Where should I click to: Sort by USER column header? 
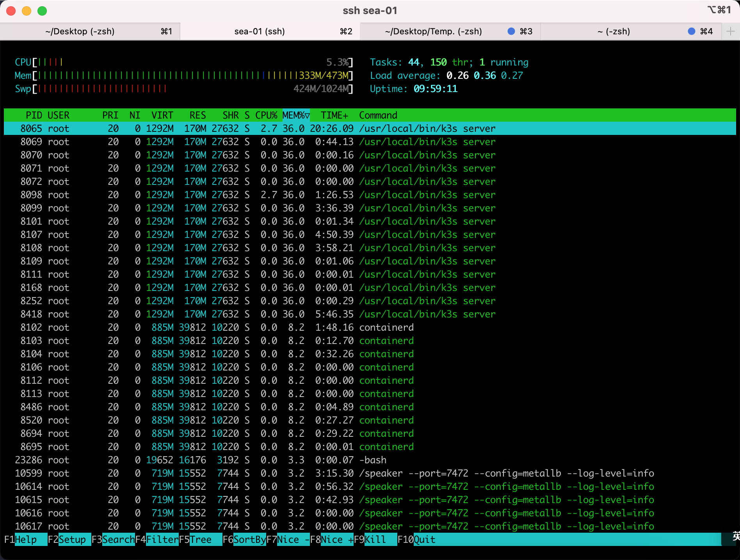(59, 115)
